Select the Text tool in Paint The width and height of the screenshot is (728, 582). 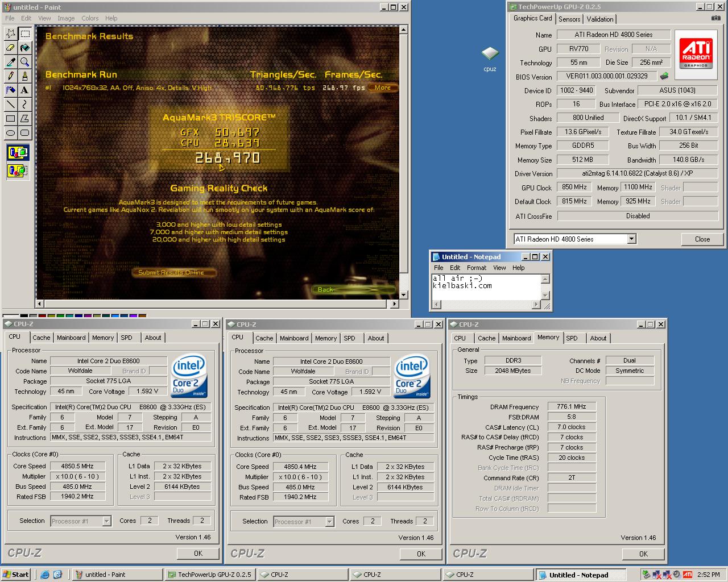(25, 90)
